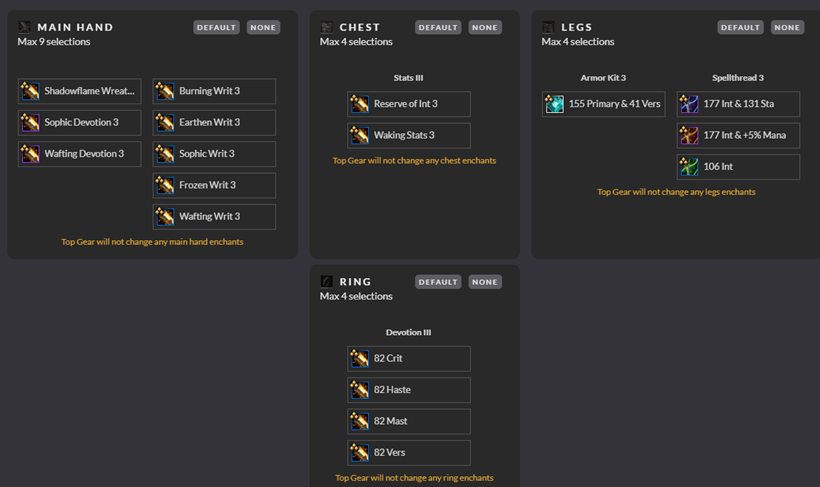Screen dimensions: 820x487
Task: Click the 82 Haste ring enchant icon
Action: 359,390
